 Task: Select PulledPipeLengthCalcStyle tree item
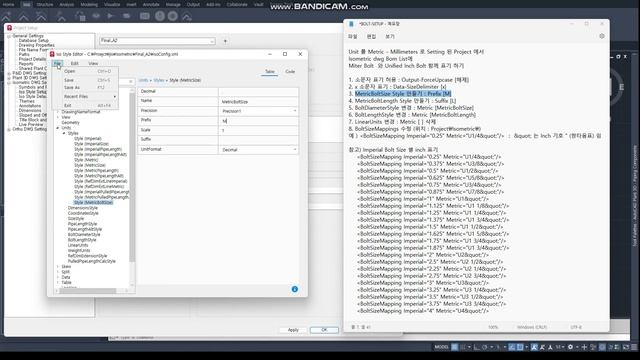pos(92,261)
